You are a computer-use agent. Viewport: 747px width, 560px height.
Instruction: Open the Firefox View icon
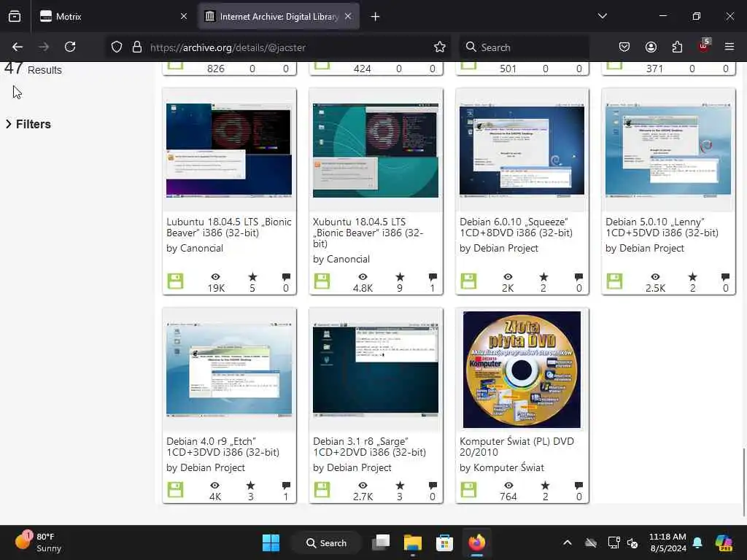click(x=15, y=16)
